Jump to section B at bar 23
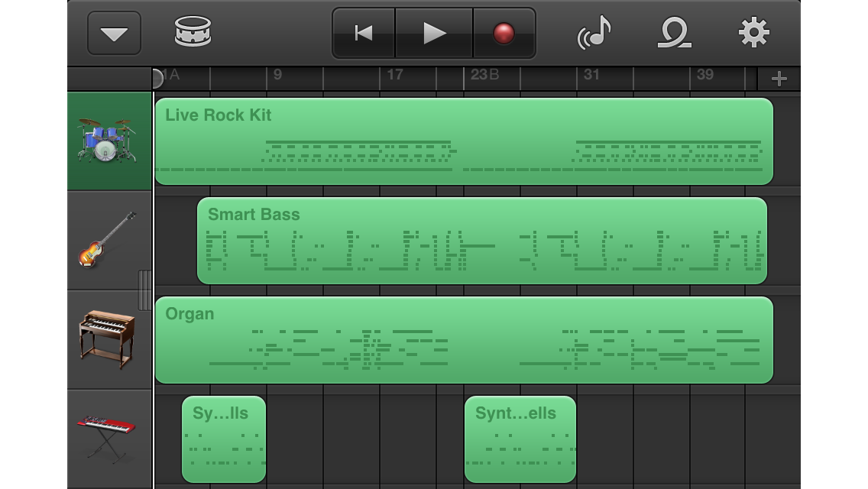The height and width of the screenshot is (489, 868). (485, 75)
